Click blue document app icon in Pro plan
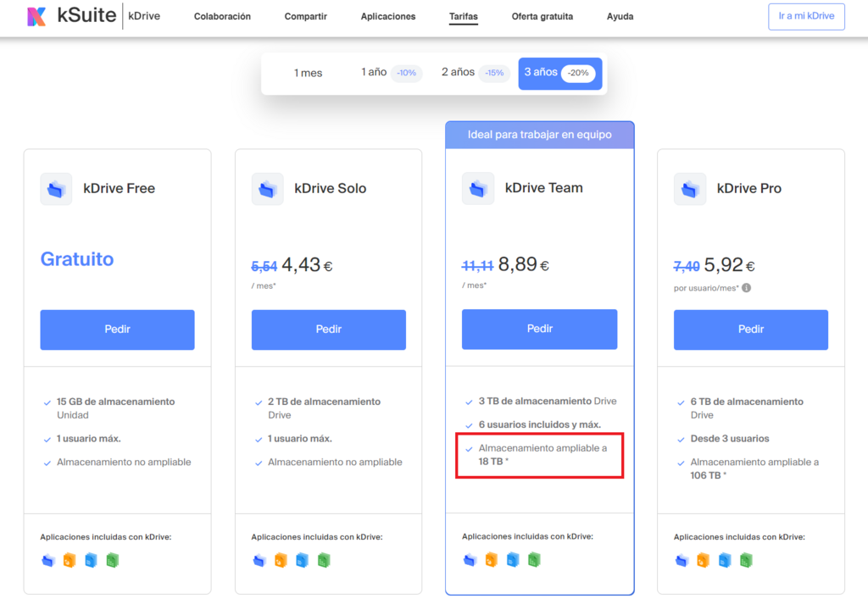This screenshot has width=868, height=604. click(x=725, y=560)
